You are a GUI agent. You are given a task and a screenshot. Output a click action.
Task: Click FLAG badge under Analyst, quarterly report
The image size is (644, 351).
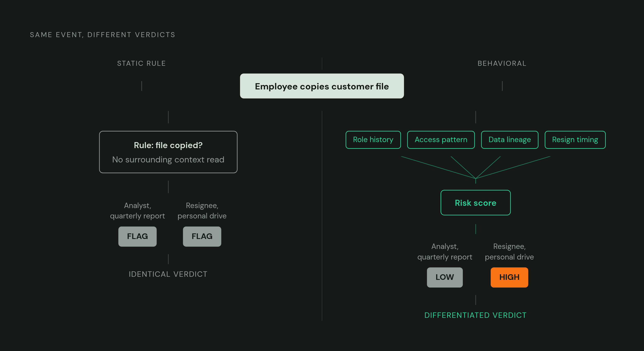coord(137,236)
